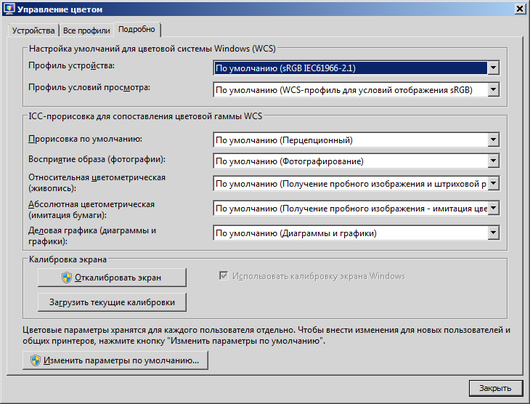Select the sRGB IEC61966-2.1 profile field
This screenshot has height=404, width=530.
point(351,68)
